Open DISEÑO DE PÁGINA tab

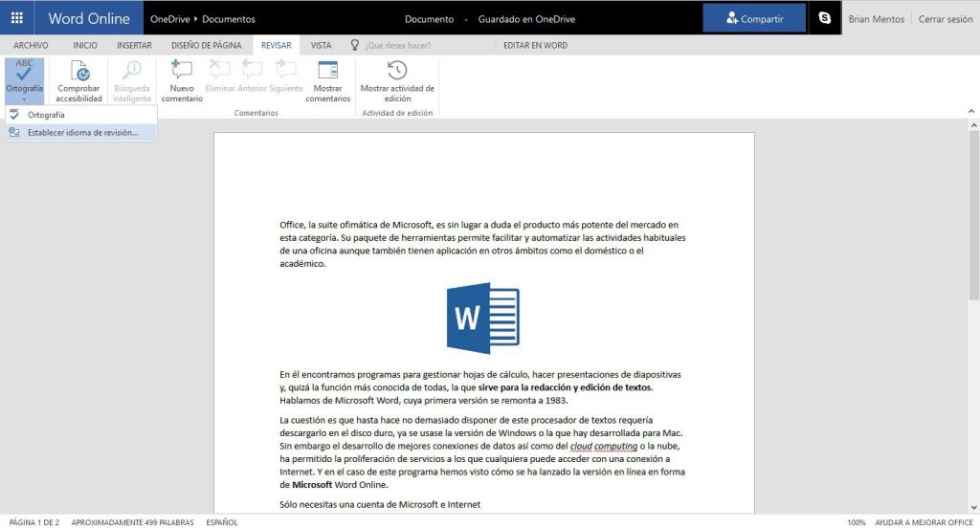[x=207, y=45]
